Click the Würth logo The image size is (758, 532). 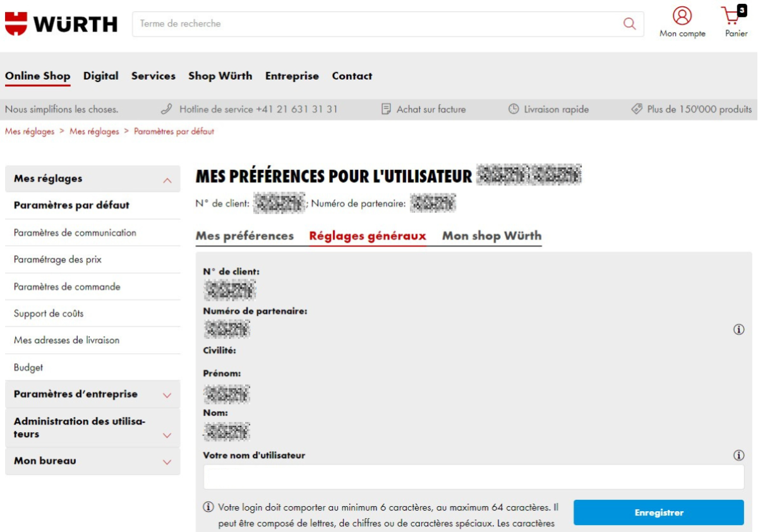(61, 23)
